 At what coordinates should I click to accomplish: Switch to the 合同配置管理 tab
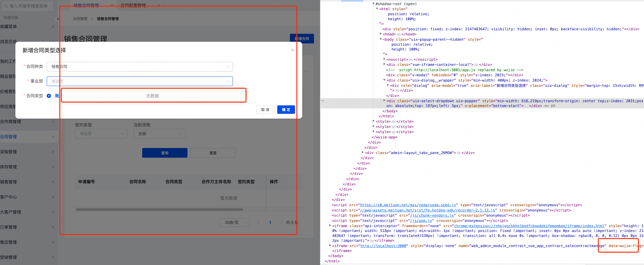(x=133, y=5)
